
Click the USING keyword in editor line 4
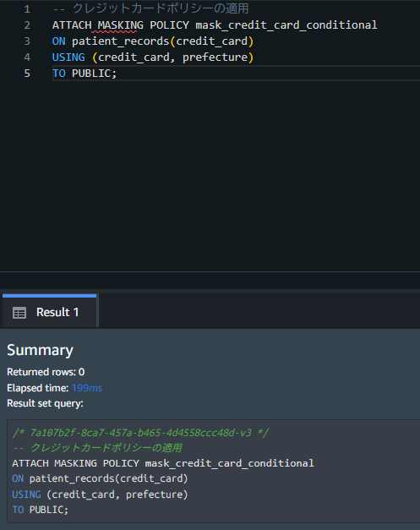[68, 57]
